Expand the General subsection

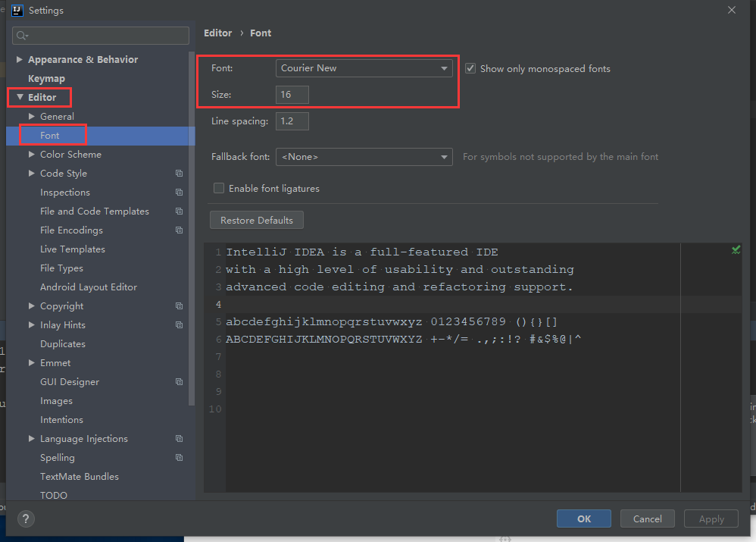31,116
